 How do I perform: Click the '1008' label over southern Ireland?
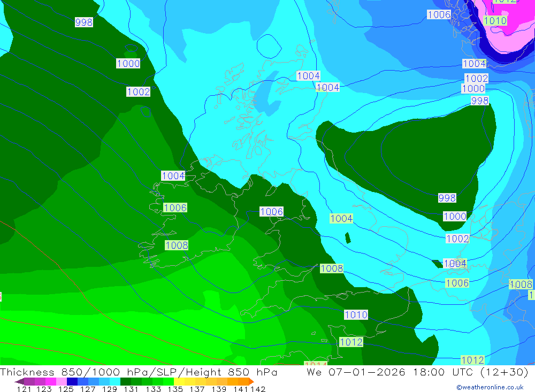click(177, 245)
